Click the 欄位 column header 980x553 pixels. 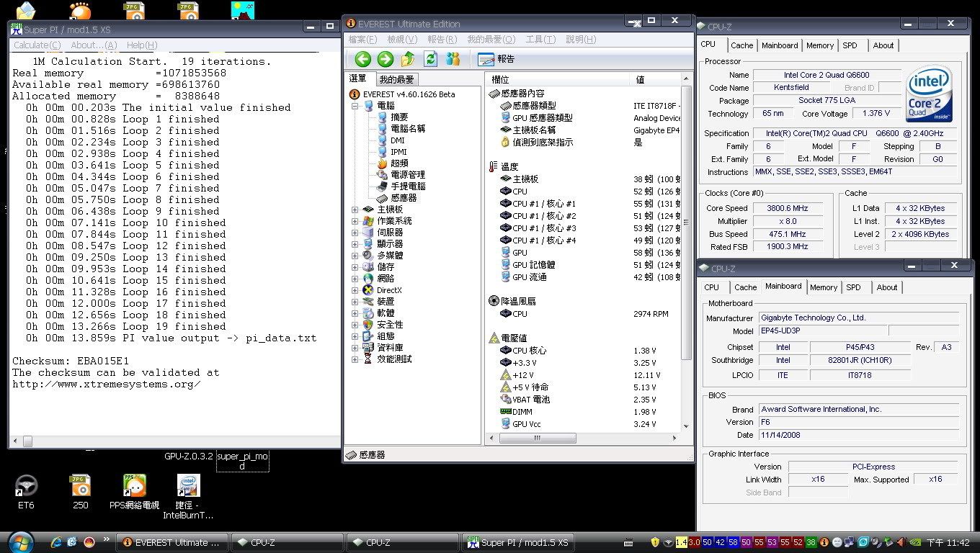558,79
